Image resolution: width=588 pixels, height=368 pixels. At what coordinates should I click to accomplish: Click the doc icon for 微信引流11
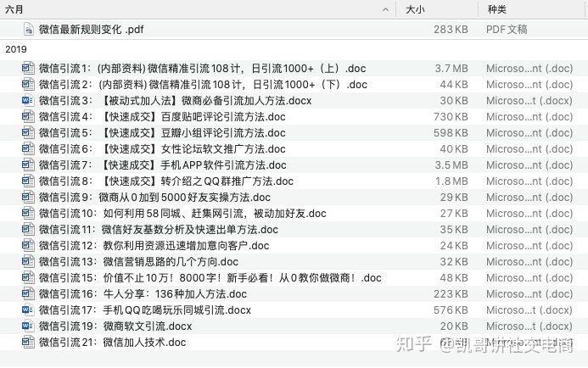(28, 229)
